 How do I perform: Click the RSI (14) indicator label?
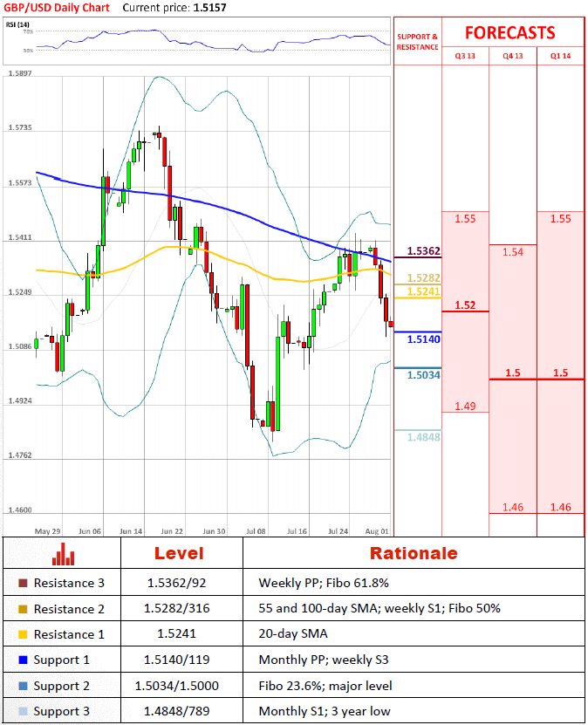pyautogui.click(x=17, y=24)
